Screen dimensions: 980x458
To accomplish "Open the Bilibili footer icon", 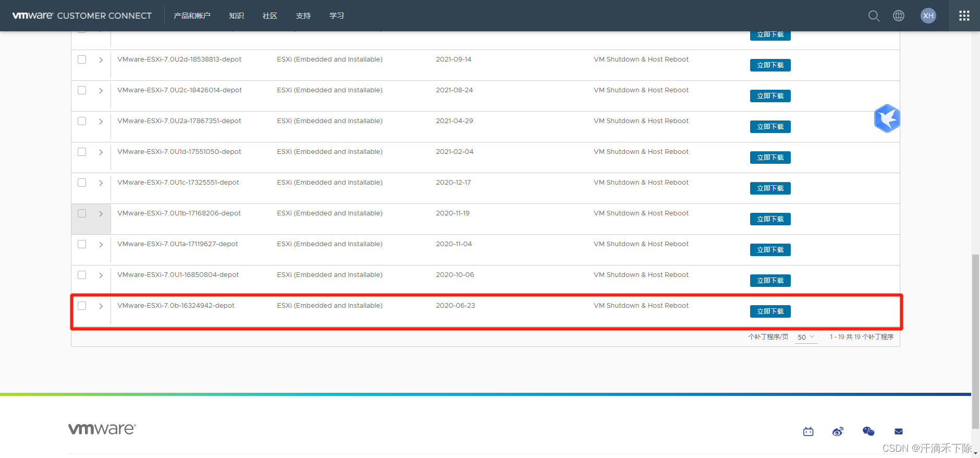I will click(808, 431).
